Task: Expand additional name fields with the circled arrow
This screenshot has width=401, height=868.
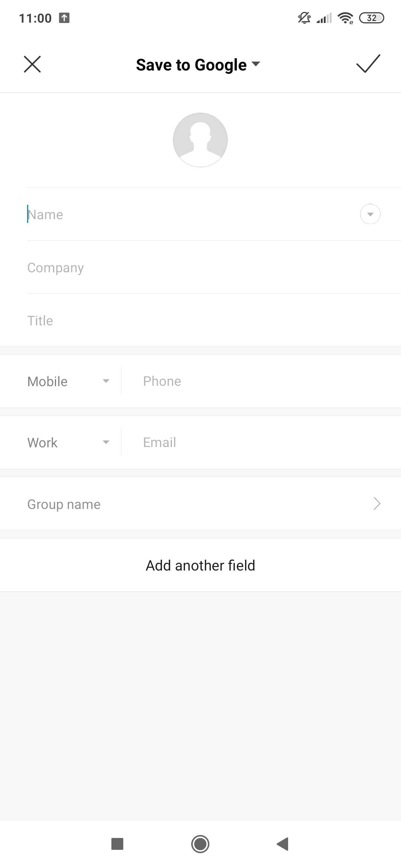Action: click(x=370, y=214)
